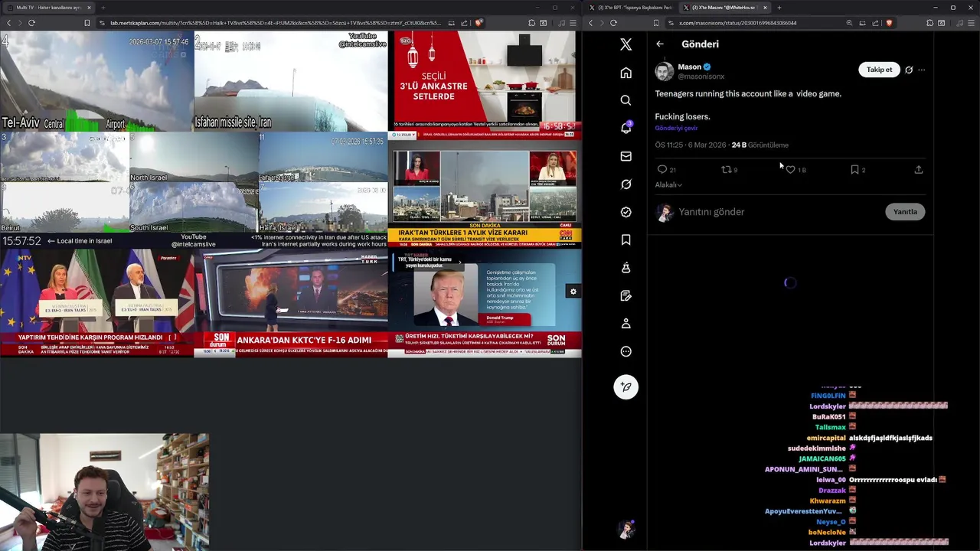Open the hamburger menu in X browser window
Viewport: 980px width, 551px height.
971,23
